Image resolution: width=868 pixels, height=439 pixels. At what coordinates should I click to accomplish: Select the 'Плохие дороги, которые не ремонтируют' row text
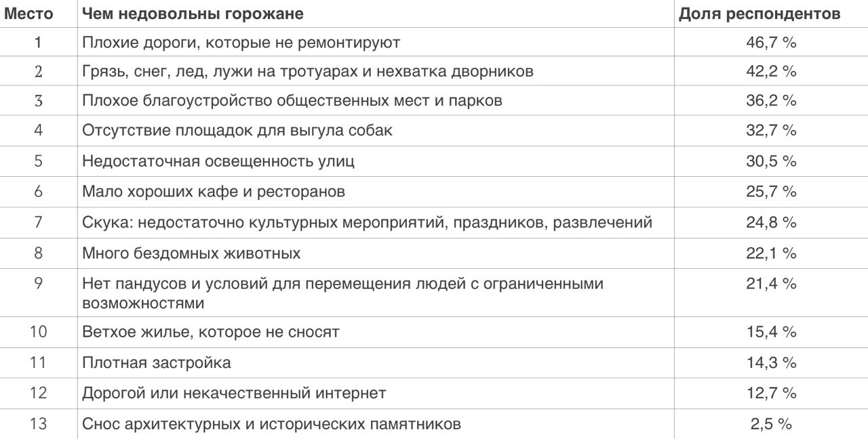pyautogui.click(x=241, y=43)
